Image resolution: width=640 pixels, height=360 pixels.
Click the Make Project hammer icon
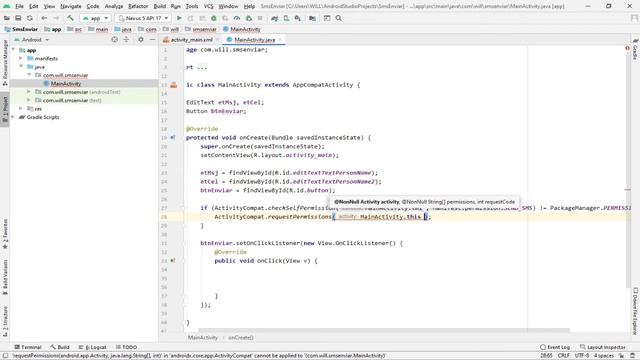tap(70, 18)
